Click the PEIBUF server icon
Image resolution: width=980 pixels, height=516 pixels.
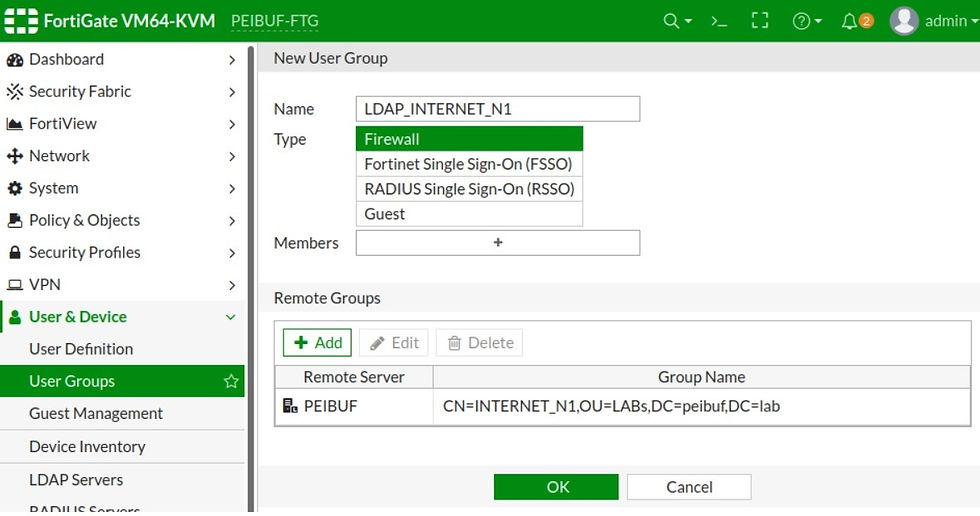click(290, 406)
